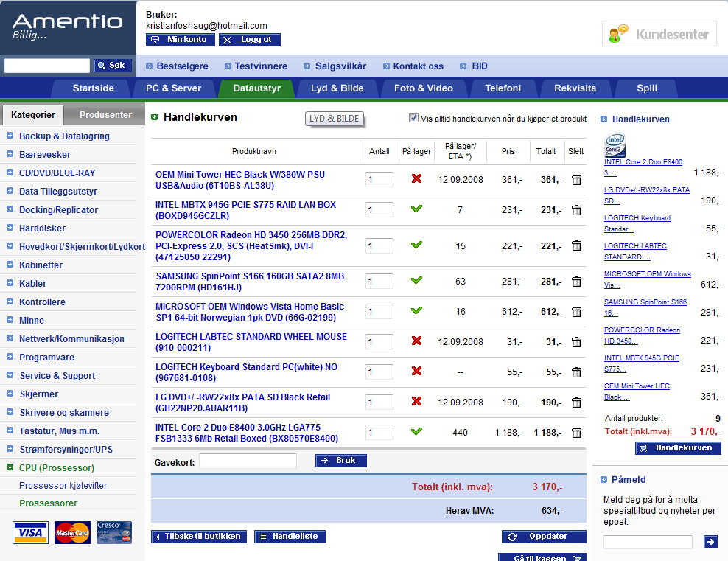The height and width of the screenshot is (561, 728).
Task: Open the Startside tab
Action: tap(93, 88)
